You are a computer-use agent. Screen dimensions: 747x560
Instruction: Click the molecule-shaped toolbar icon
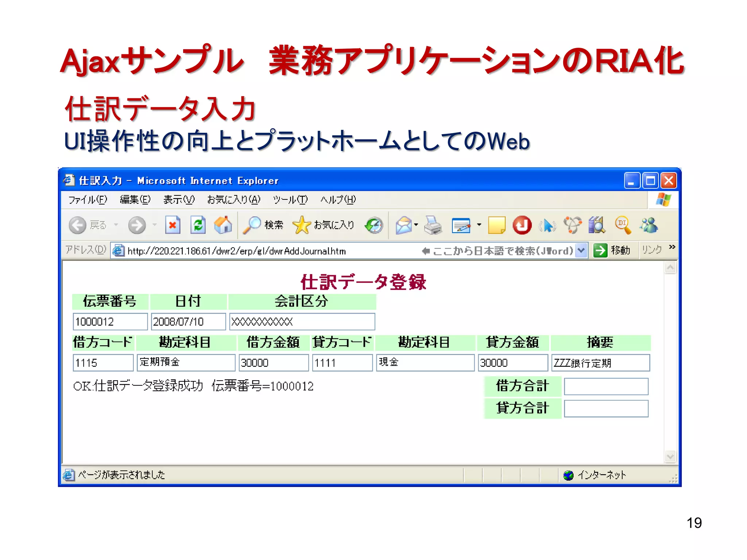(572, 225)
